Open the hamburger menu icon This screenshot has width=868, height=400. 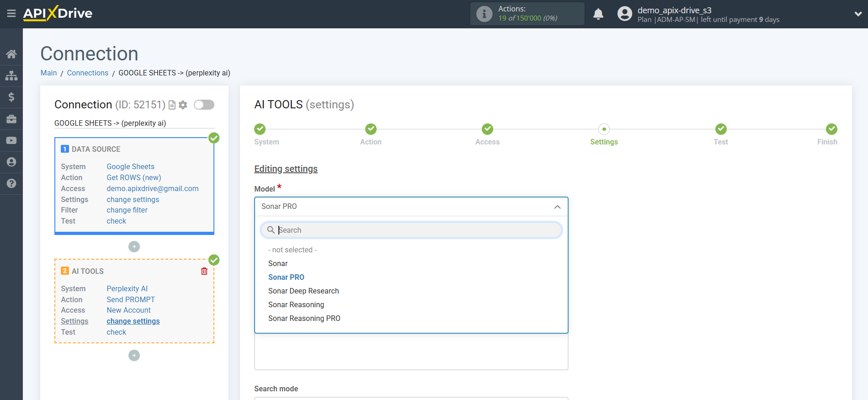pyautogui.click(x=11, y=14)
